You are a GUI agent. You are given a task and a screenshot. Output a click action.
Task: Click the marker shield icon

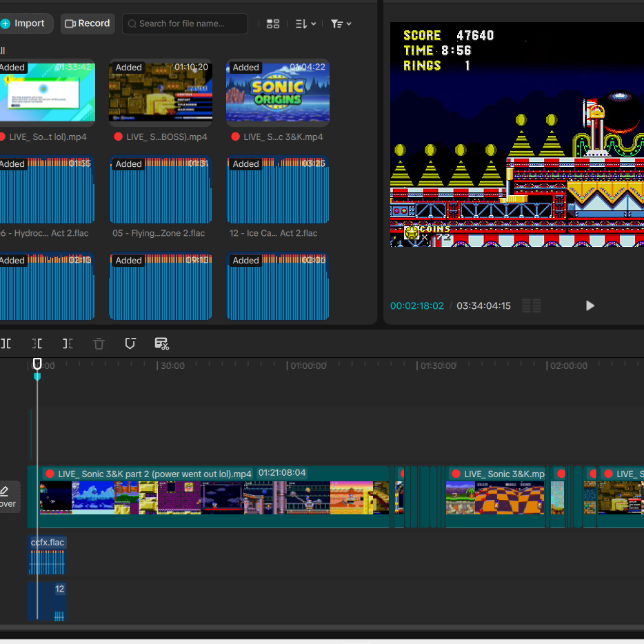click(x=130, y=343)
